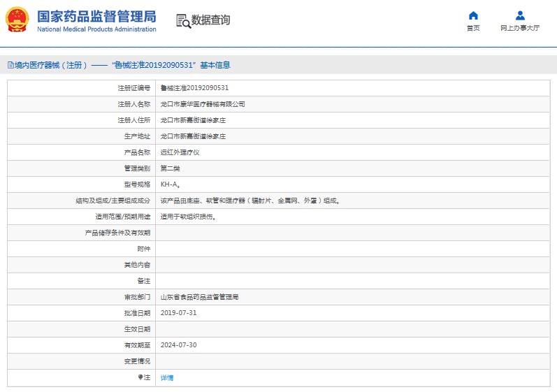Click the document icon before 境内医疗器械

coord(10,65)
